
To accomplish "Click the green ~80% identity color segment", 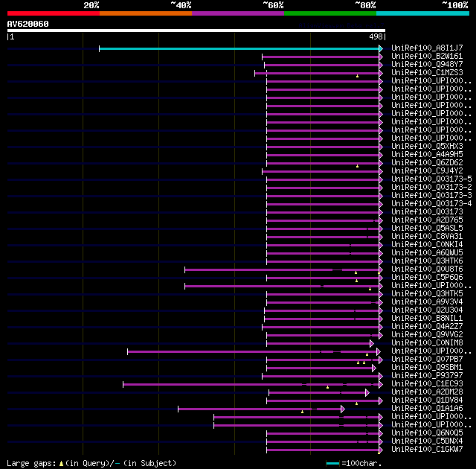I will [330, 13].
